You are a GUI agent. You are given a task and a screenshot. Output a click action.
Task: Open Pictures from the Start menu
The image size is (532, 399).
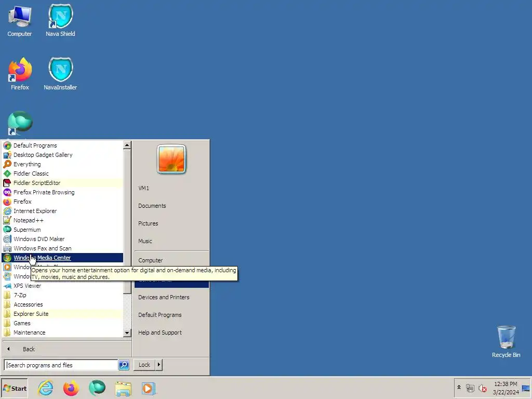click(171, 223)
